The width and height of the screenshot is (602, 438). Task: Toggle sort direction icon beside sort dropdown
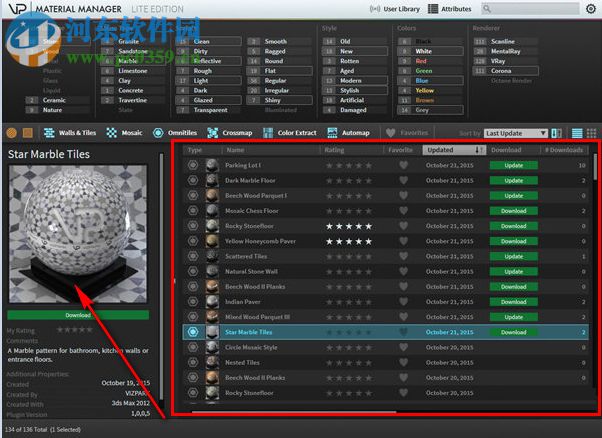(556, 133)
